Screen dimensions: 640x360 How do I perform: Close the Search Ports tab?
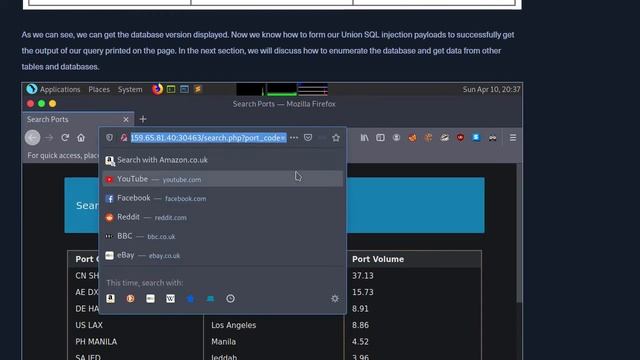coord(126,119)
